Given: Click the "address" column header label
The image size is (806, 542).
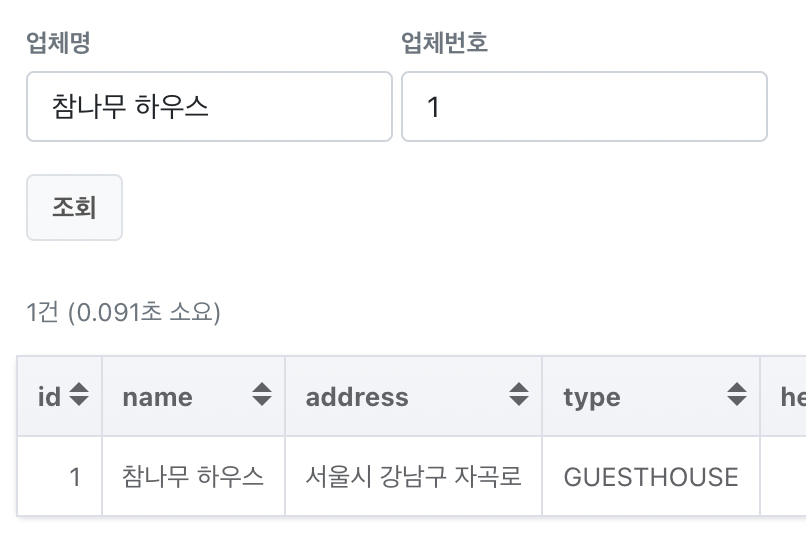Looking at the screenshot, I should (x=357, y=397).
